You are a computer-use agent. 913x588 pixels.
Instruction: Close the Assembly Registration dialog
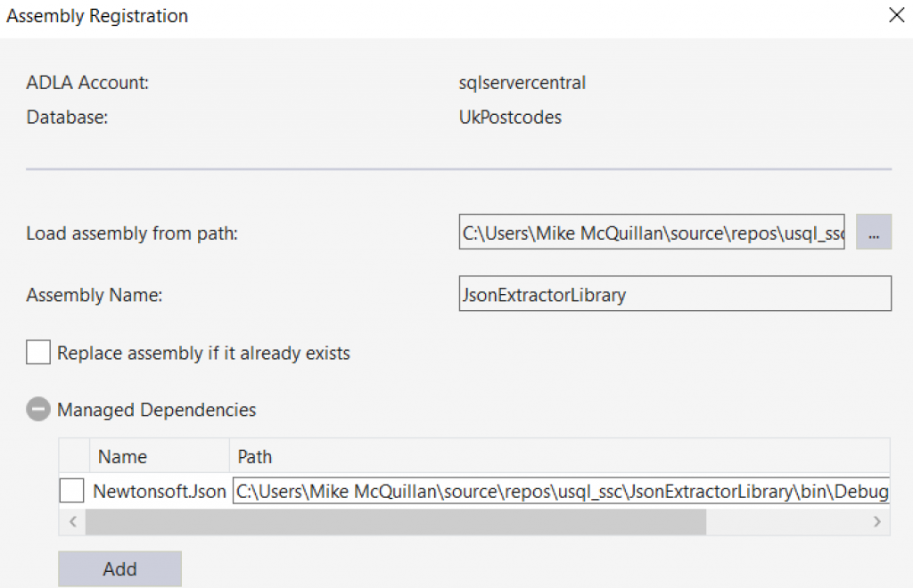coord(895,15)
